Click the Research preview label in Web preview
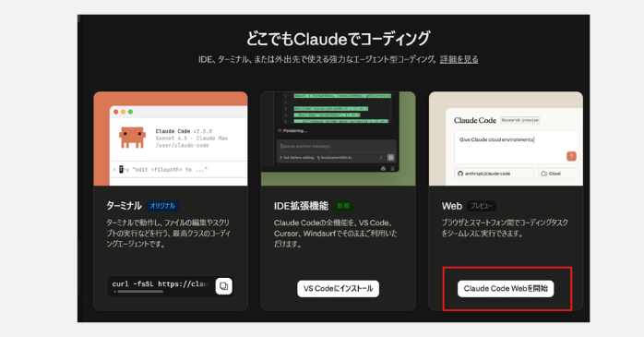 [x=520, y=120]
